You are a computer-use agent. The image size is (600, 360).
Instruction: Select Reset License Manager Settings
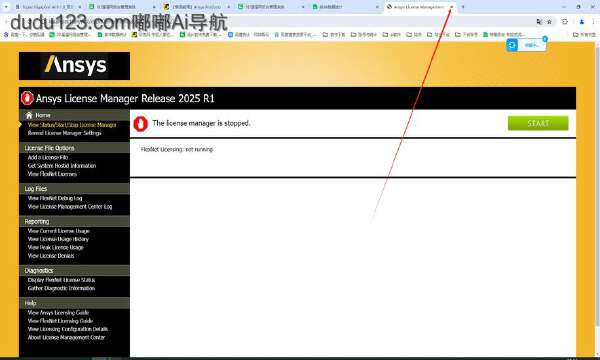(x=65, y=133)
